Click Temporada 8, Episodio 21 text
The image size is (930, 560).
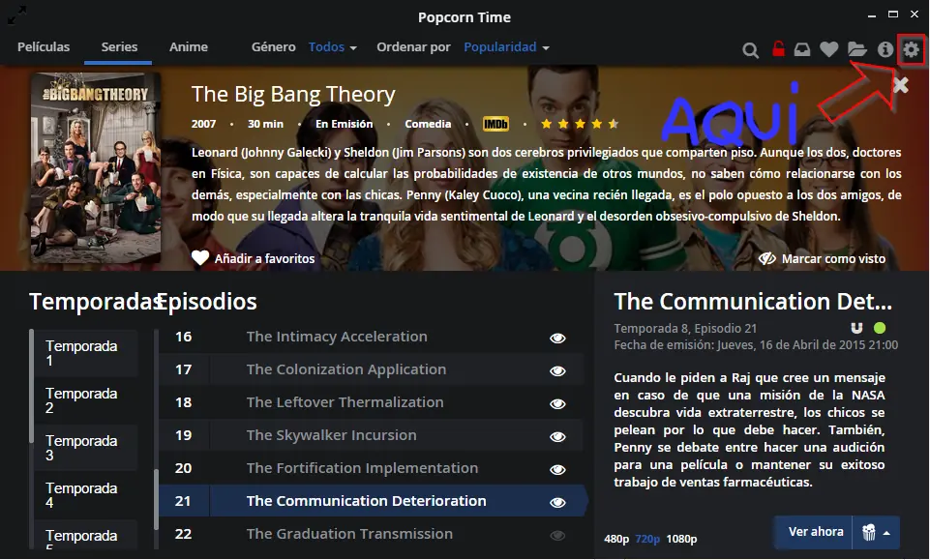click(x=685, y=328)
